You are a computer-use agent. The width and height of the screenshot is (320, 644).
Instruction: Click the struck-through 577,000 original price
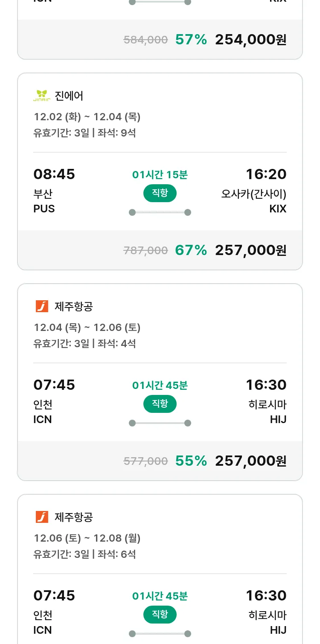145,461
